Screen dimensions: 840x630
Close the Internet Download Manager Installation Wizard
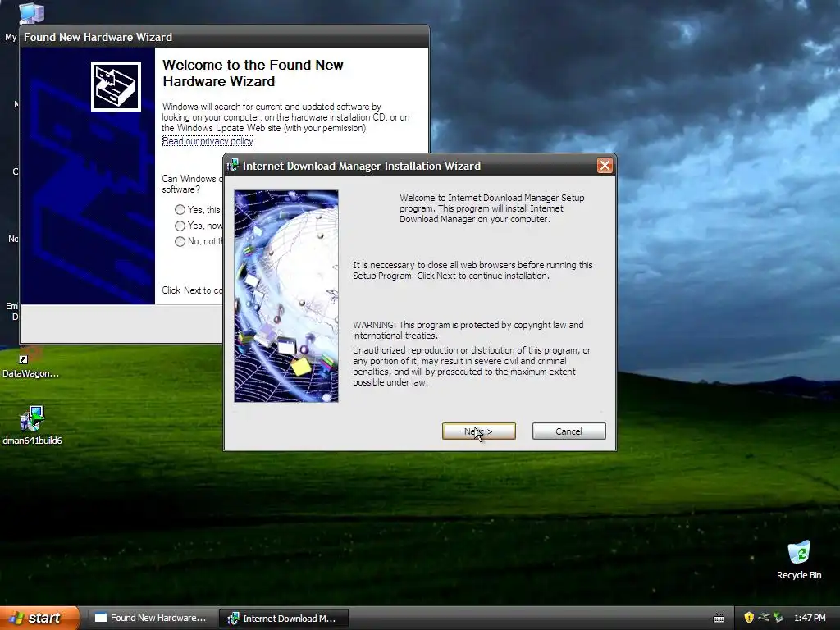point(605,166)
